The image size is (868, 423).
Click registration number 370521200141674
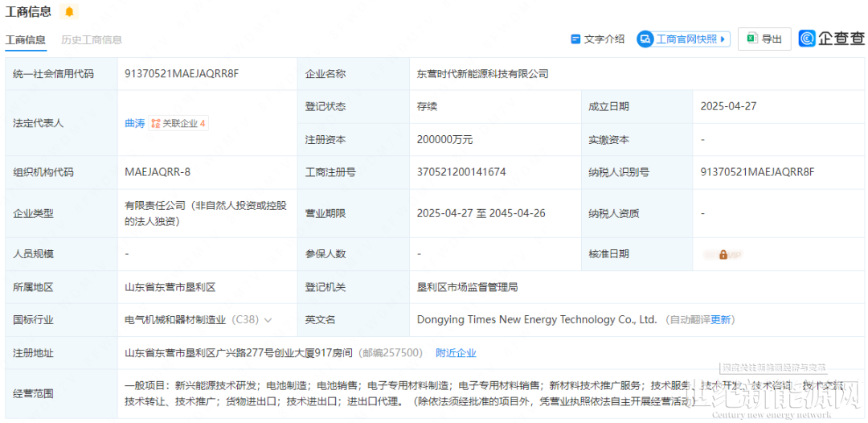pyautogui.click(x=461, y=172)
